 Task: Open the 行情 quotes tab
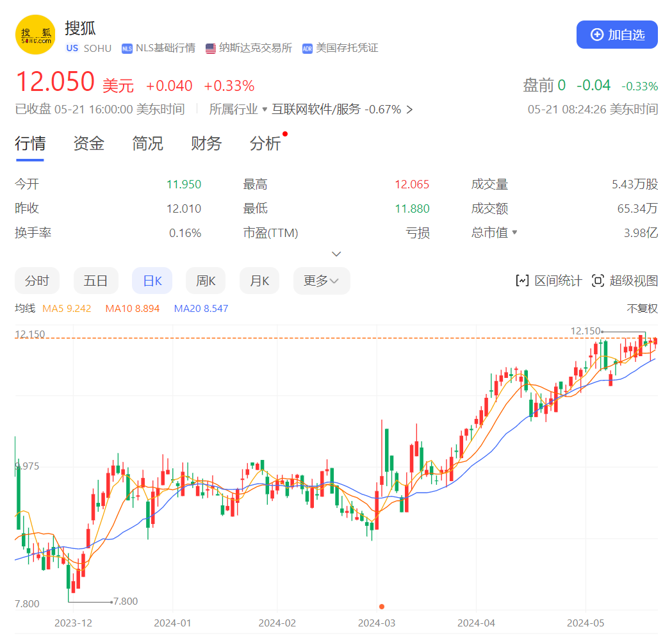[30, 143]
